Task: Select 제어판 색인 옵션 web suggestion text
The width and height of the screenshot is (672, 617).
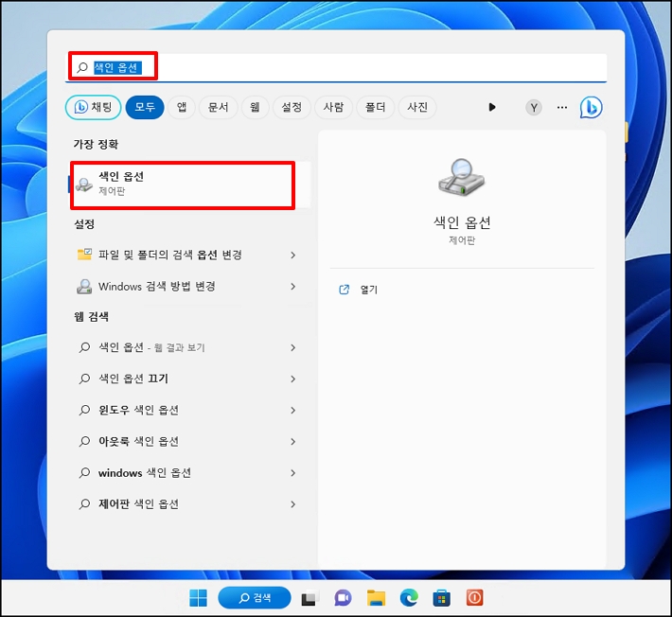Action: tap(138, 504)
